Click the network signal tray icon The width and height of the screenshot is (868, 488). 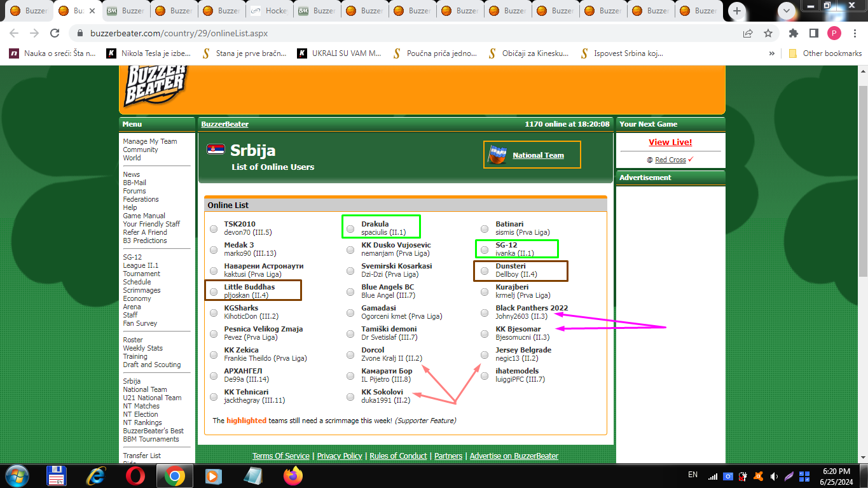pyautogui.click(x=713, y=476)
